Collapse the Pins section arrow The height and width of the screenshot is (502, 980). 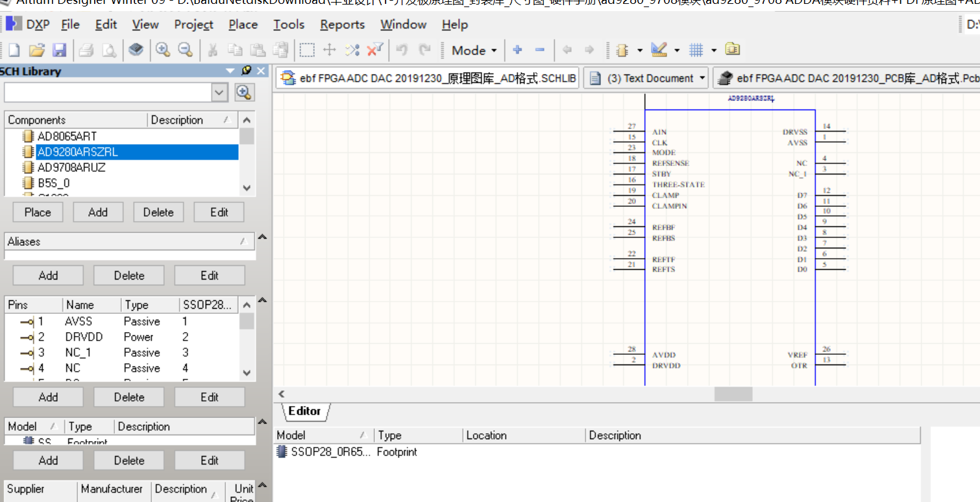pos(262,300)
